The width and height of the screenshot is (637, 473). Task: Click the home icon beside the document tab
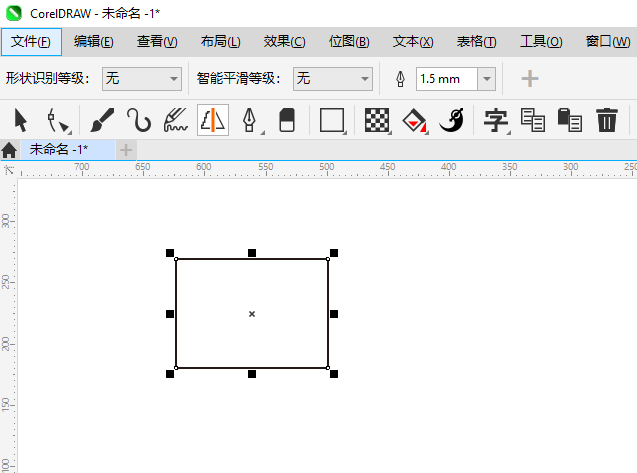coord(9,150)
